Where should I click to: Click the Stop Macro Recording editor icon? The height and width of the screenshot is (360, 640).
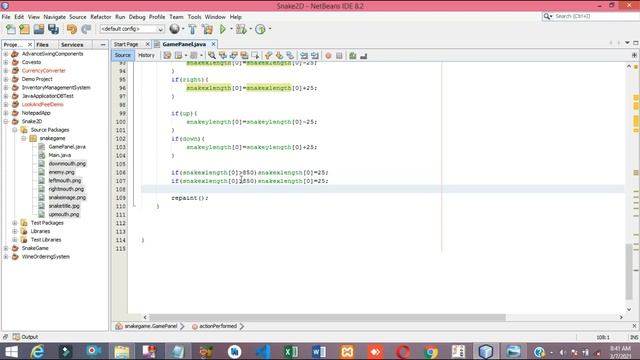tap(339, 55)
